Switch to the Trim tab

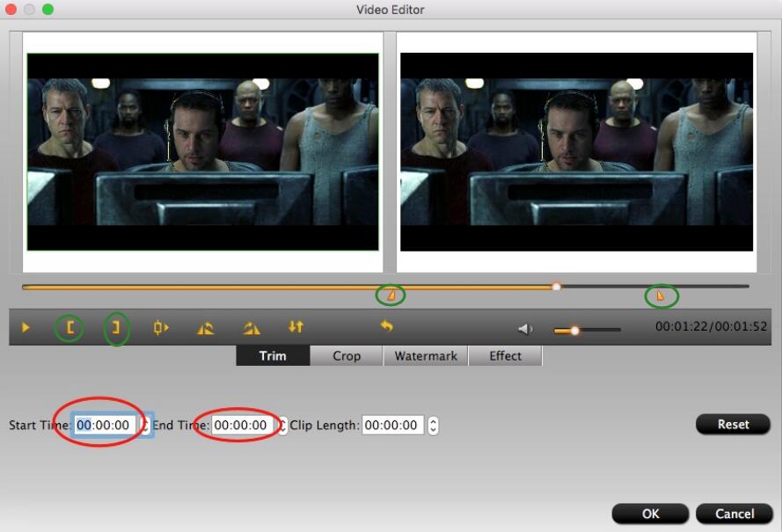tap(273, 356)
